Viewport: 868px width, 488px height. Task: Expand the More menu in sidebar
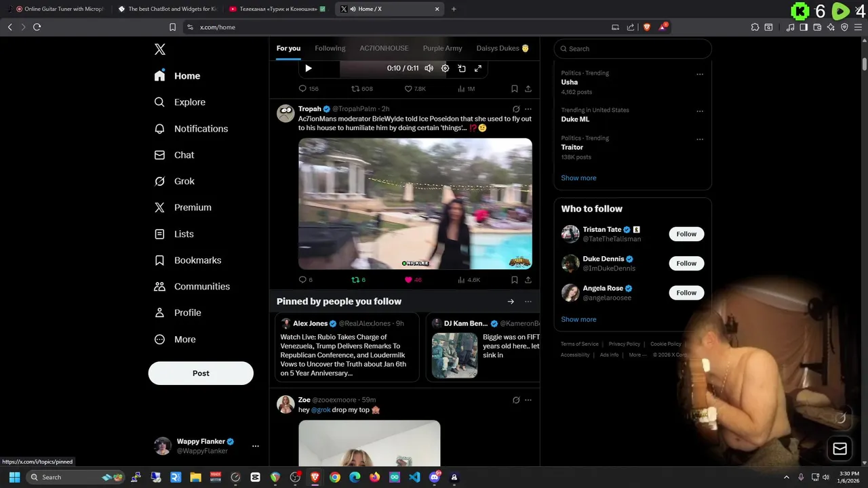pyautogui.click(x=175, y=340)
